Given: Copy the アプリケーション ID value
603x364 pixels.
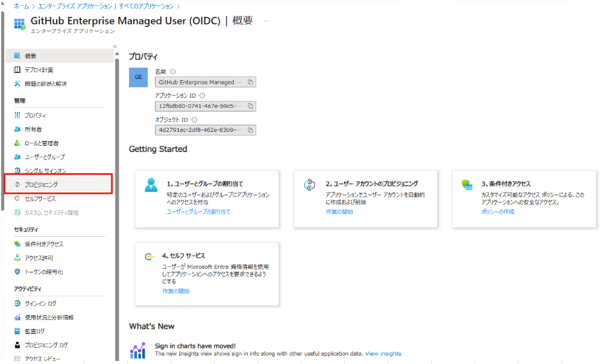Looking at the screenshot, I should (x=250, y=106).
